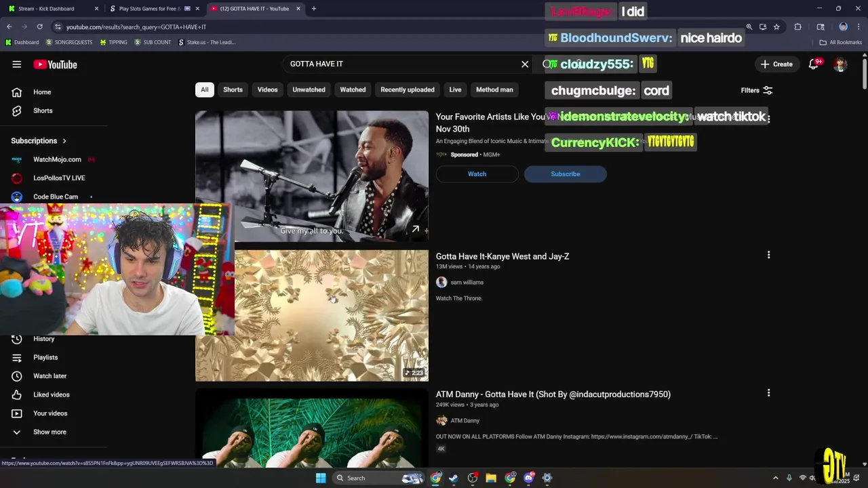Image resolution: width=868 pixels, height=488 pixels.
Task: Open the ATM Danny channel name link
Action: click(465, 421)
